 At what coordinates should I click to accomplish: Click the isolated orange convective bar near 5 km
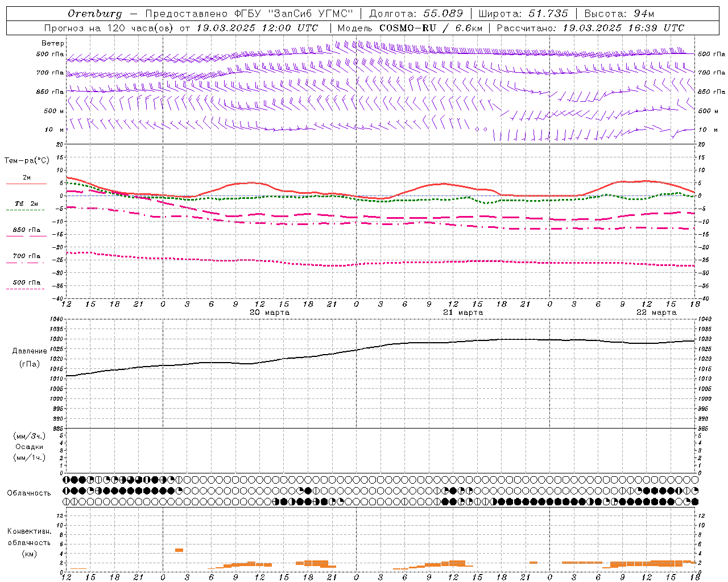[x=179, y=550]
